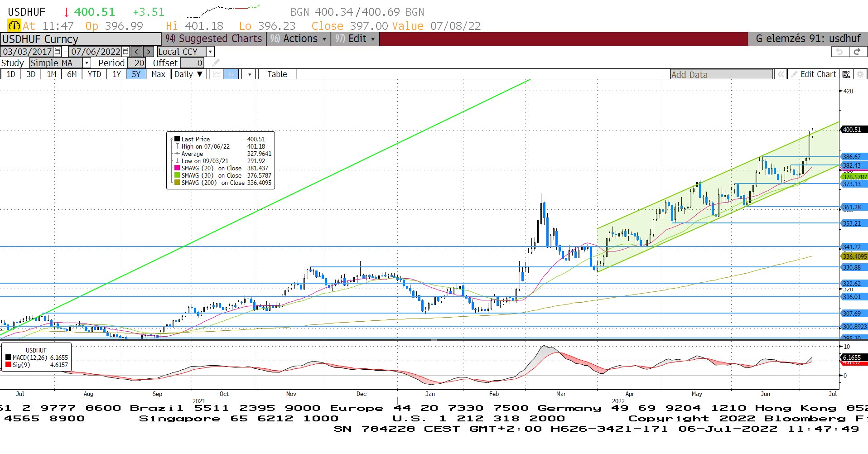Click the SMAVG (20) magenta legend swatch
Image resolution: width=868 pixels, height=454 pixels.
pos(177,168)
